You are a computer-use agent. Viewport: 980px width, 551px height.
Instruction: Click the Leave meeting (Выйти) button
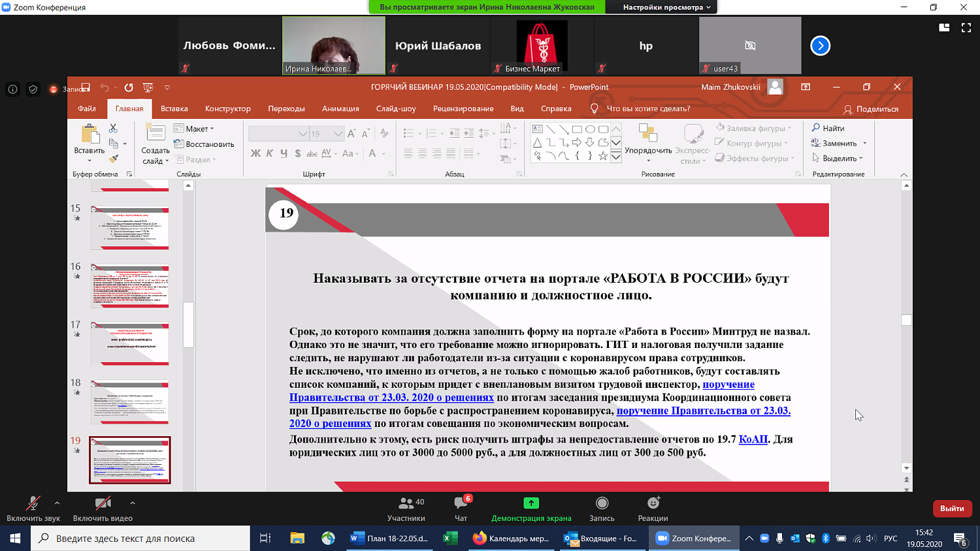click(952, 509)
